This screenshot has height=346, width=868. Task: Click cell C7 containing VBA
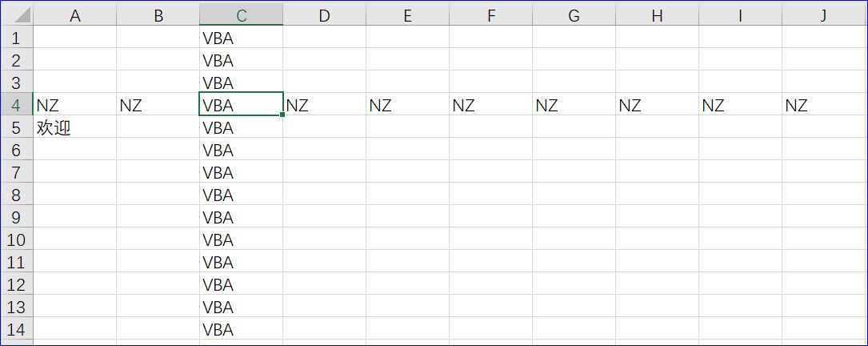242,172
